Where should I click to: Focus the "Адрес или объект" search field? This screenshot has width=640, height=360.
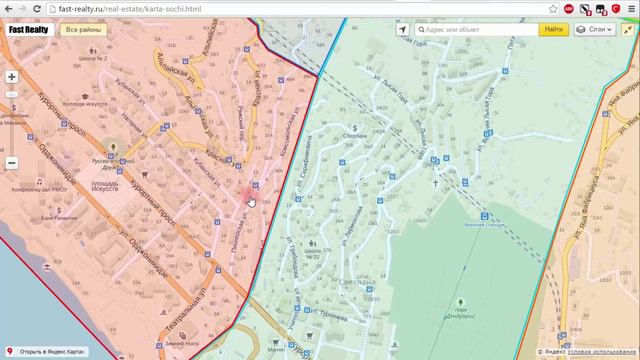pos(477,29)
